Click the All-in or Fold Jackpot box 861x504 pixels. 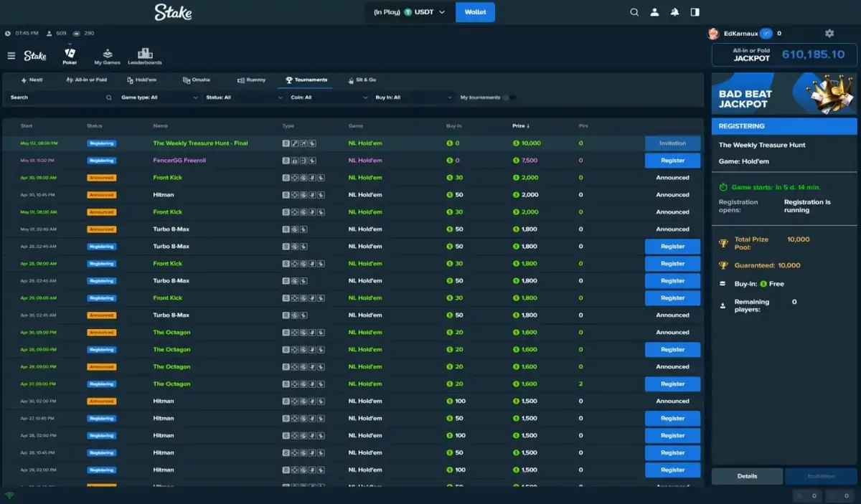click(x=784, y=54)
